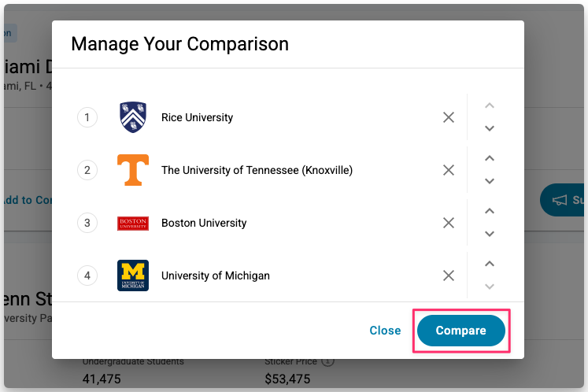Move Boston University up one position
This screenshot has height=392, width=588.
click(x=490, y=211)
